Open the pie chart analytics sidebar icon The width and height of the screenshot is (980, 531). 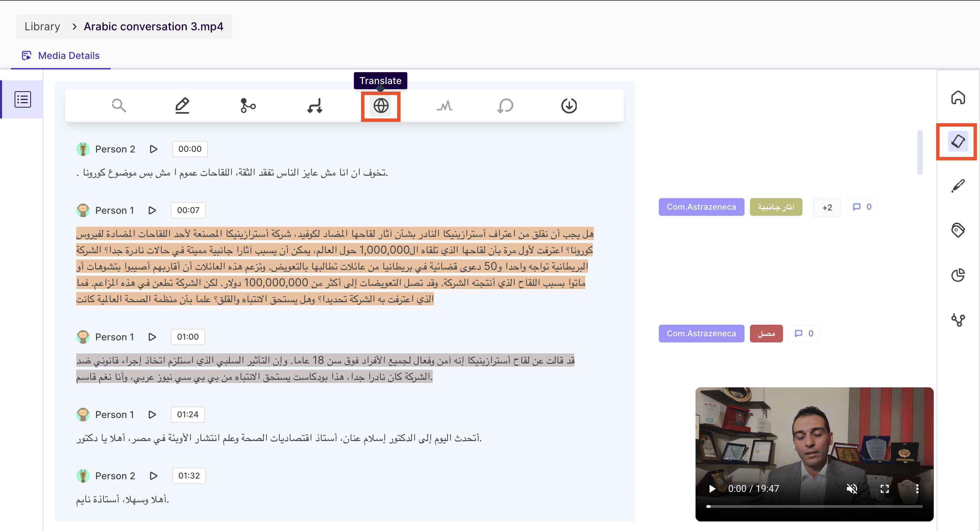pos(958,275)
